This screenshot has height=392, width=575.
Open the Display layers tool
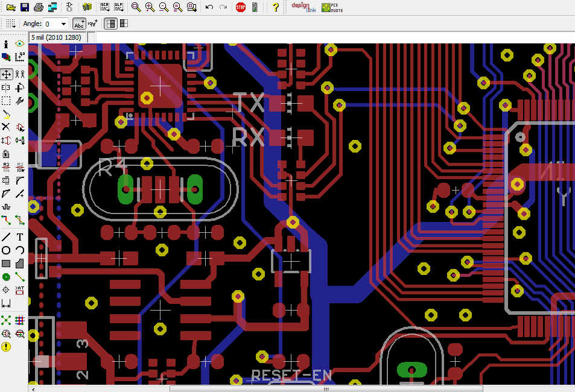click(x=6, y=57)
